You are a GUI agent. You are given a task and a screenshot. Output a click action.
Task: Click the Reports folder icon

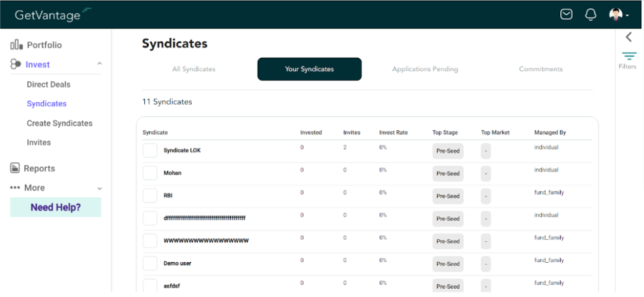pos(15,168)
